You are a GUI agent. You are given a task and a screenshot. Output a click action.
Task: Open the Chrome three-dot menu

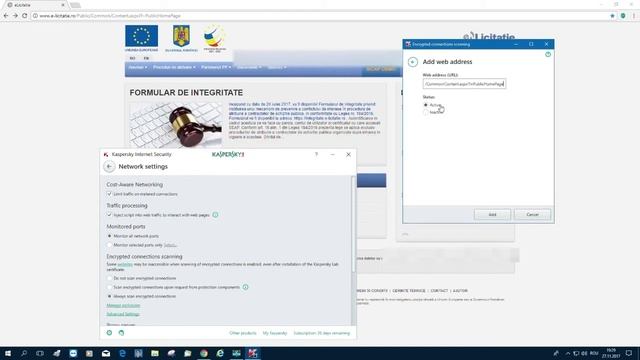634,16
